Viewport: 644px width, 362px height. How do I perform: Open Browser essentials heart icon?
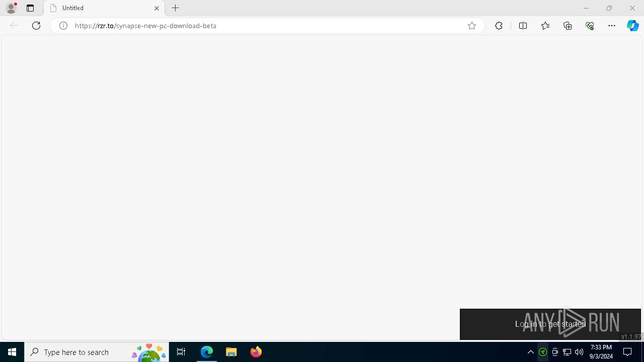click(x=590, y=26)
